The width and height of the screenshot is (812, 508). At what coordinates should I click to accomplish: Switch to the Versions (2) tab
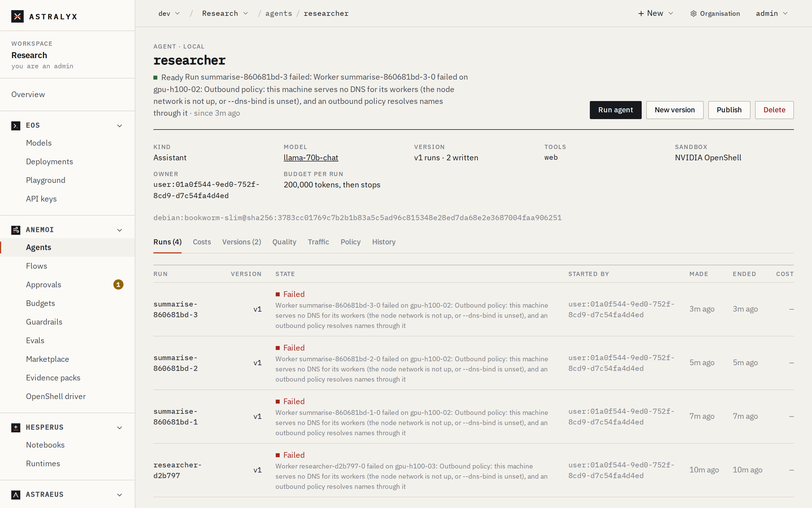(242, 242)
